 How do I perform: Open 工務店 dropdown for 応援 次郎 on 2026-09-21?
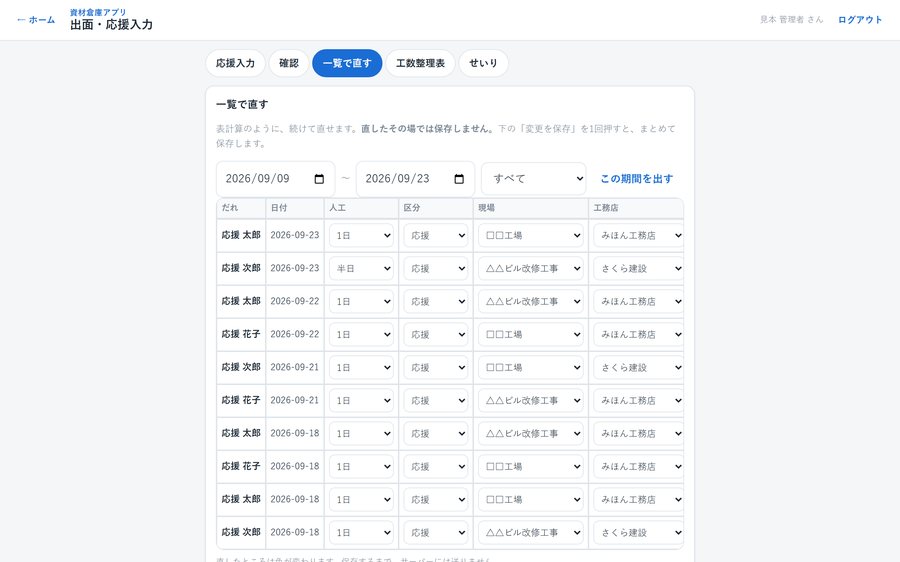pos(638,367)
